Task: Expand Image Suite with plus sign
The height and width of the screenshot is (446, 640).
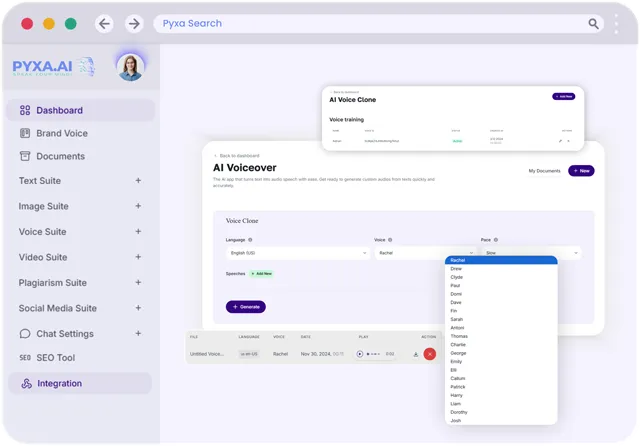Action: (x=138, y=206)
